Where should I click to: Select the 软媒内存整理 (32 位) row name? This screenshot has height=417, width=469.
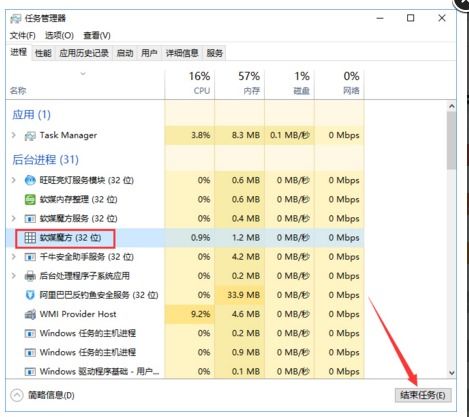[x=78, y=200]
